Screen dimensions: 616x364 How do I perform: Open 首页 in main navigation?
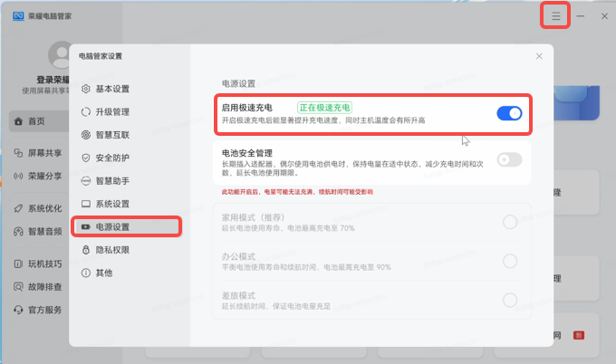[36, 120]
